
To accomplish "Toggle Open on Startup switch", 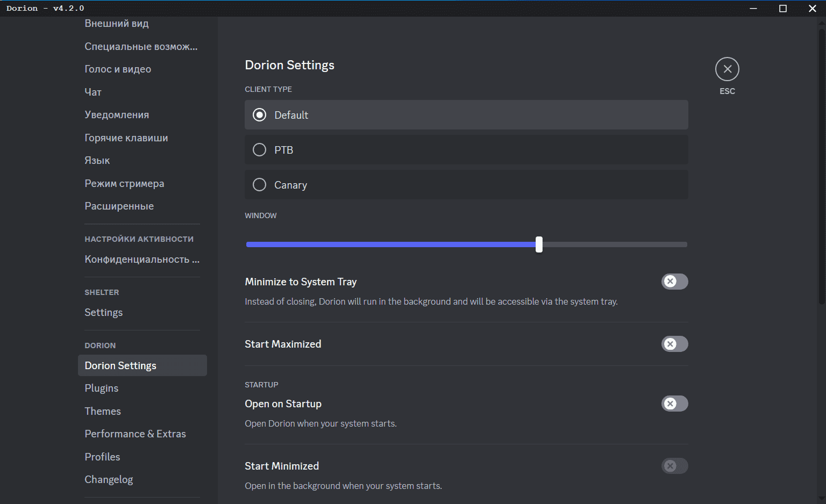I will click(x=674, y=404).
